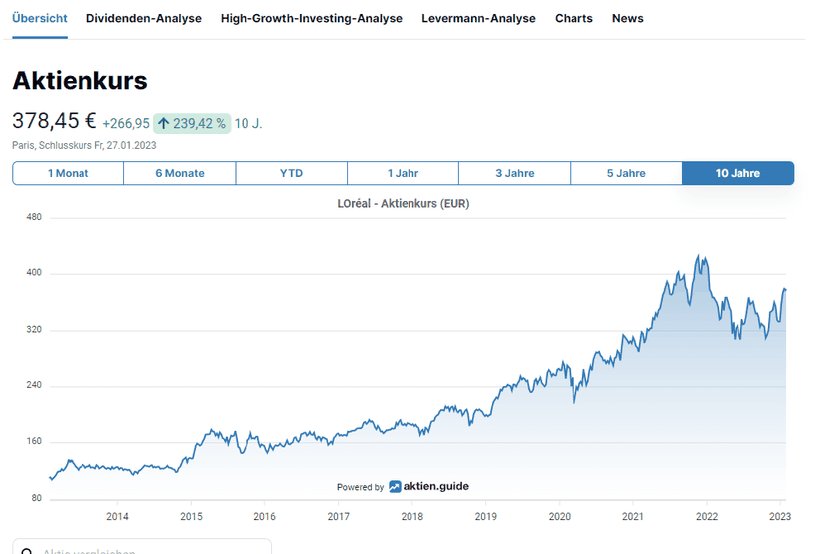Click the 240 y-axis label

pyautogui.click(x=34, y=385)
